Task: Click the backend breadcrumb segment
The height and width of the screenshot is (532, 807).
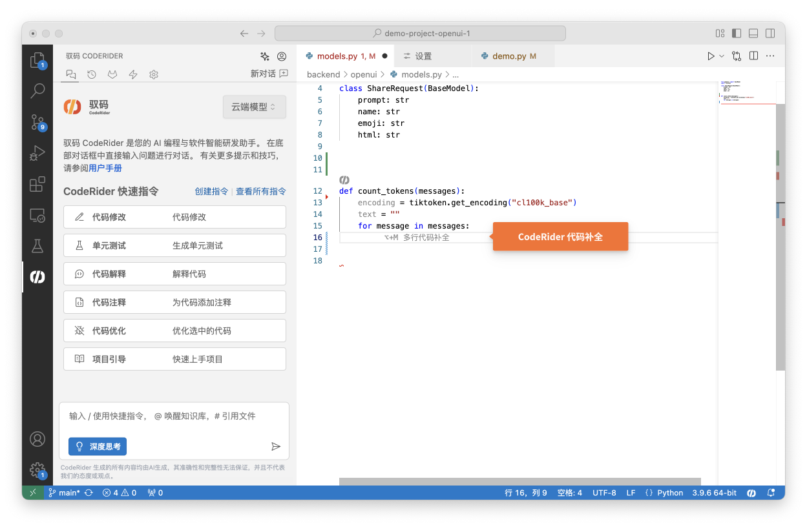Action: [323, 75]
